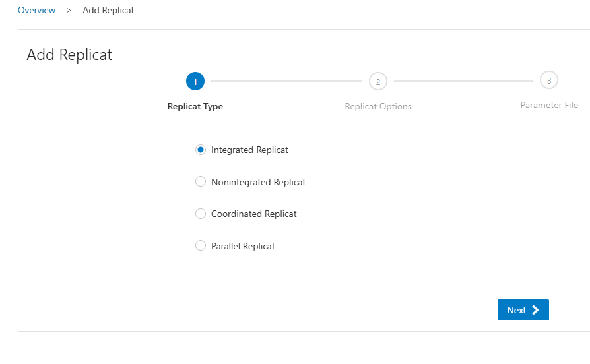Image resolution: width=590 pixels, height=364 pixels.
Task: Jump to step 3 circle indicator
Action: 549,80
